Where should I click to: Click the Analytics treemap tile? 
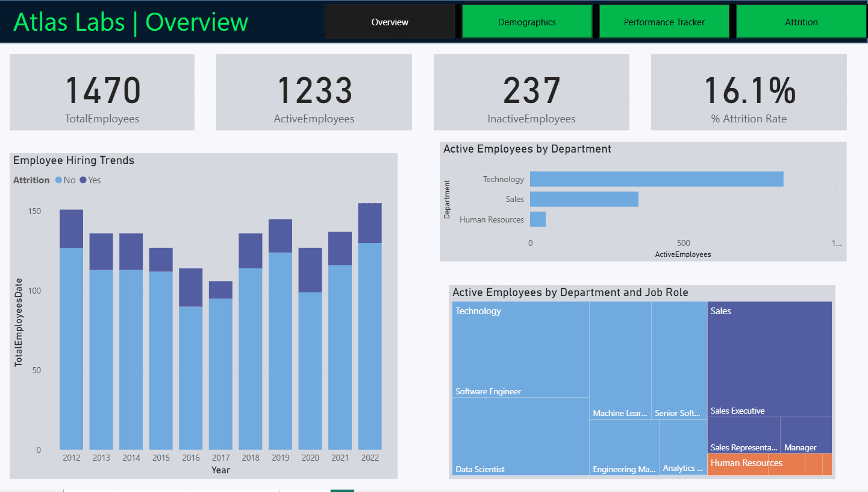(x=683, y=446)
